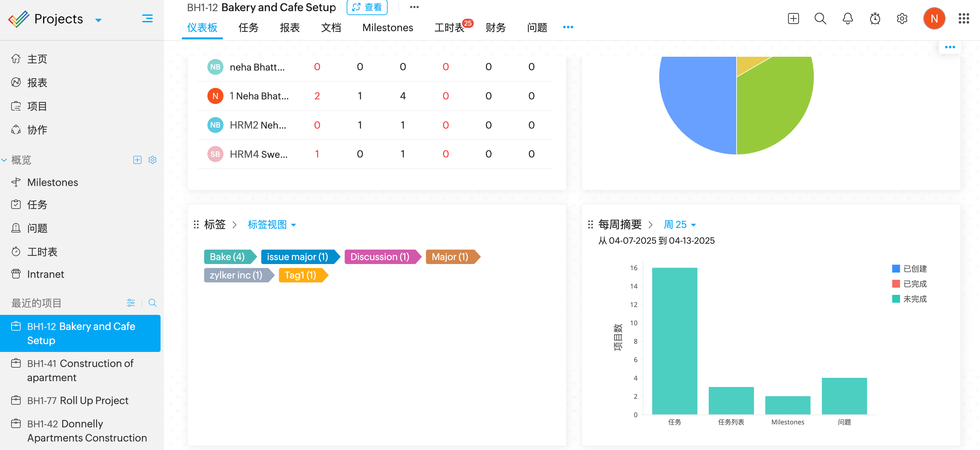Viewport: 980px width, 450px height.
Task: Open the 周 25 week dropdown
Action: click(680, 225)
